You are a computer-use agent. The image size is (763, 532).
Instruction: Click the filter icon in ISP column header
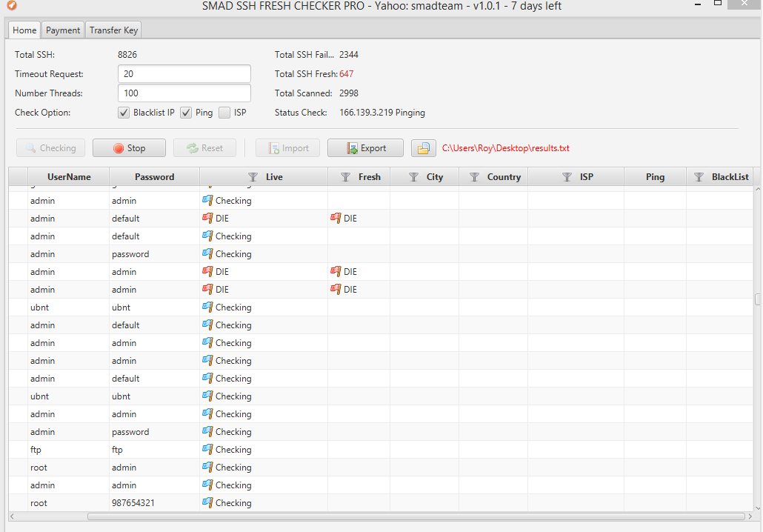click(567, 177)
